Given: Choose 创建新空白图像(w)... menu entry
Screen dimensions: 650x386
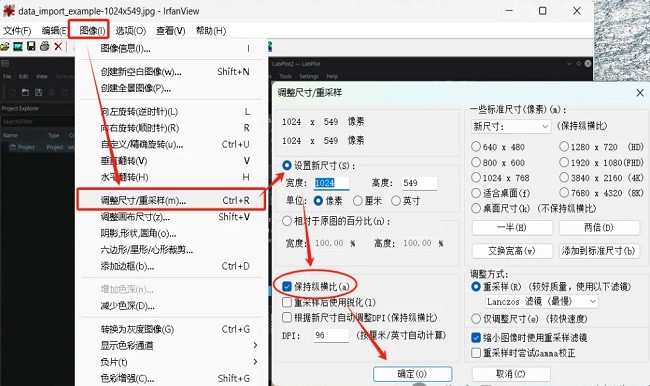Looking at the screenshot, I should point(172,72).
